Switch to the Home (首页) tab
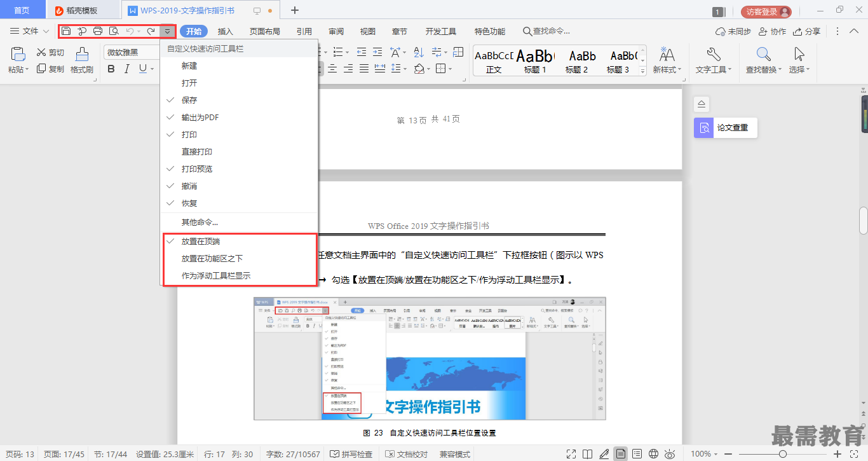The width and height of the screenshot is (868, 461). click(x=22, y=10)
